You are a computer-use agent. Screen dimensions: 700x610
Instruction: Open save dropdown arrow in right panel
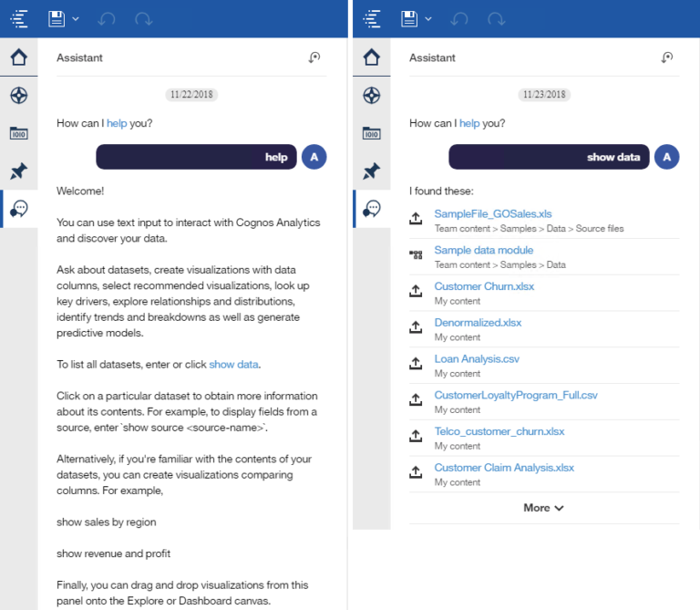coord(428,19)
